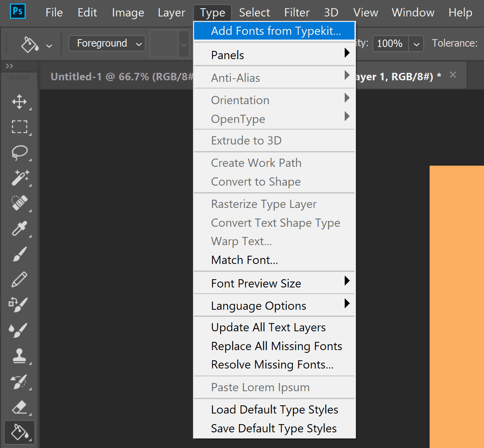Choose Extrude to 3D
The image size is (484, 448).
[274, 141]
